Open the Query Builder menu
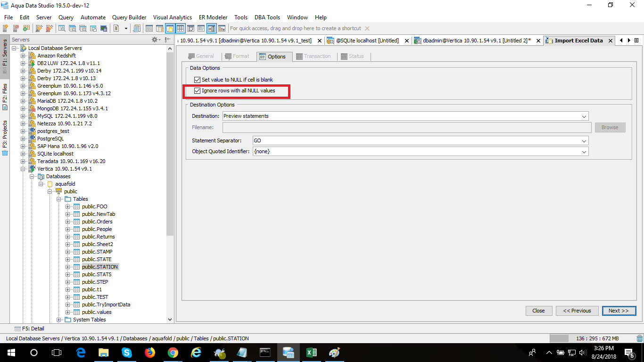This screenshot has width=644, height=362. click(129, 17)
